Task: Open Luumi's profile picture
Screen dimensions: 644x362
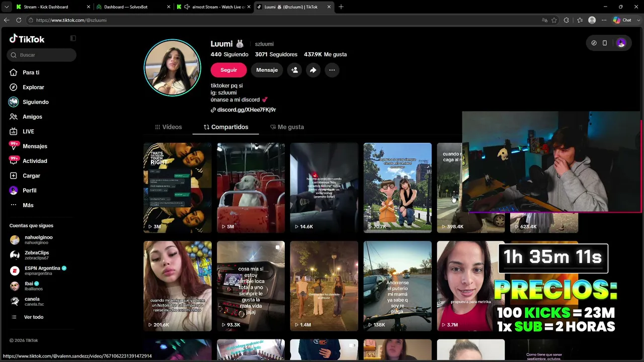Action: [x=173, y=67]
